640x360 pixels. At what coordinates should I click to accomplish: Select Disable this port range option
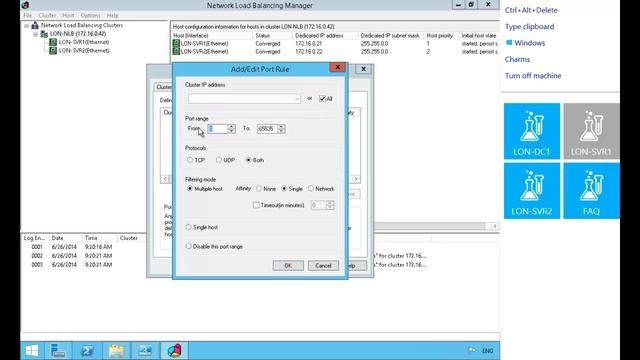pos(188,247)
